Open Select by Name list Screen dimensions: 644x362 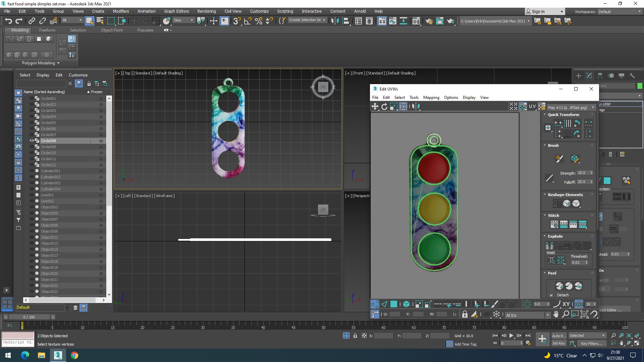100,21
